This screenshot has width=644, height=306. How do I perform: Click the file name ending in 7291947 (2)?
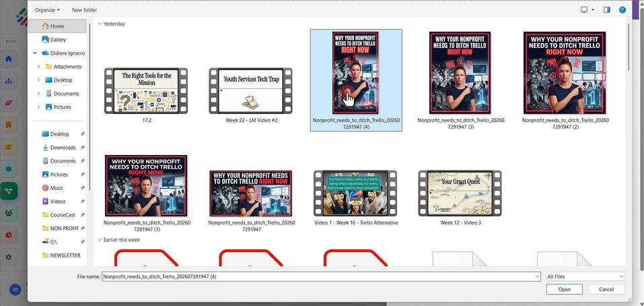[x=565, y=123]
